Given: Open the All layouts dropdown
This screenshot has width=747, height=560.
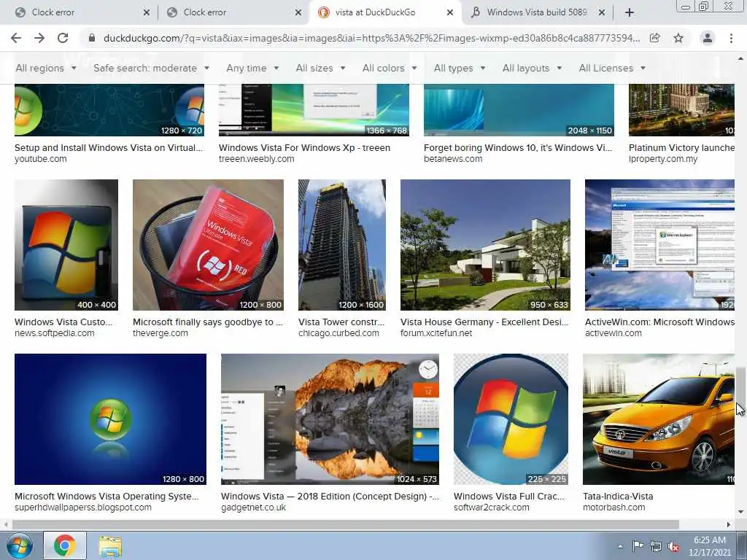Looking at the screenshot, I should click(x=532, y=68).
